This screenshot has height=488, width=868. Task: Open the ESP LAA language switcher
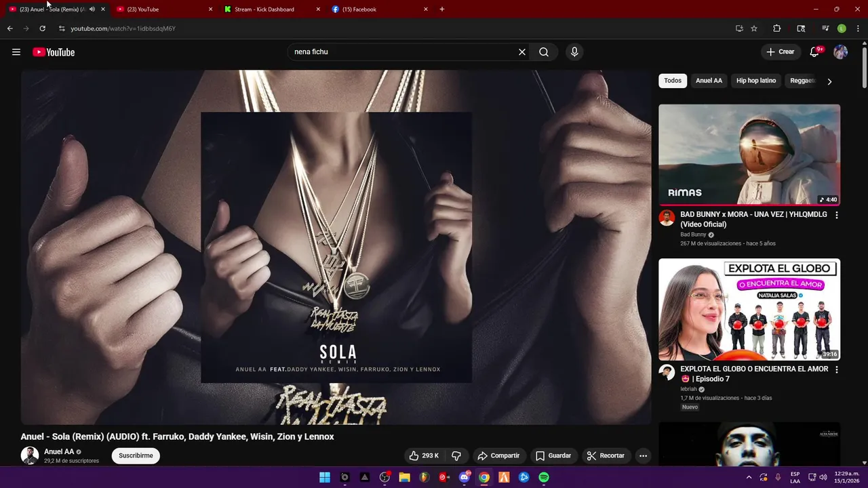coord(795,477)
